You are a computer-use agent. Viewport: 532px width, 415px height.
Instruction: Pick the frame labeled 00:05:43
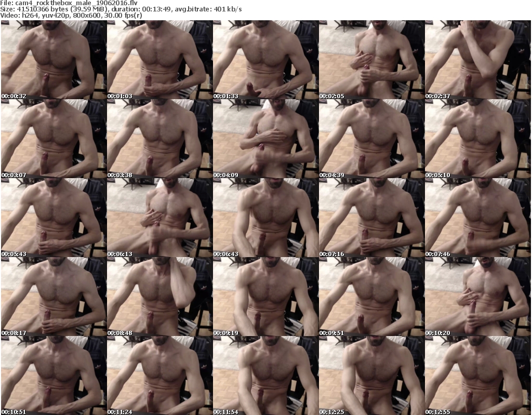click(x=54, y=218)
